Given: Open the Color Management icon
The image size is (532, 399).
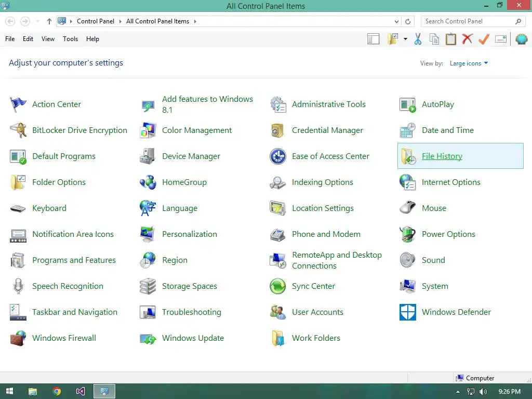Looking at the screenshot, I should 148,130.
